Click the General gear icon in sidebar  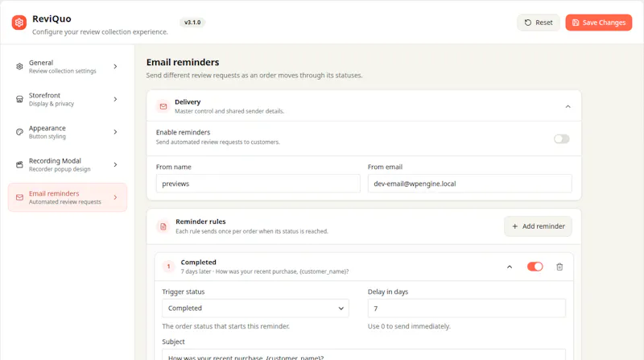tap(19, 67)
